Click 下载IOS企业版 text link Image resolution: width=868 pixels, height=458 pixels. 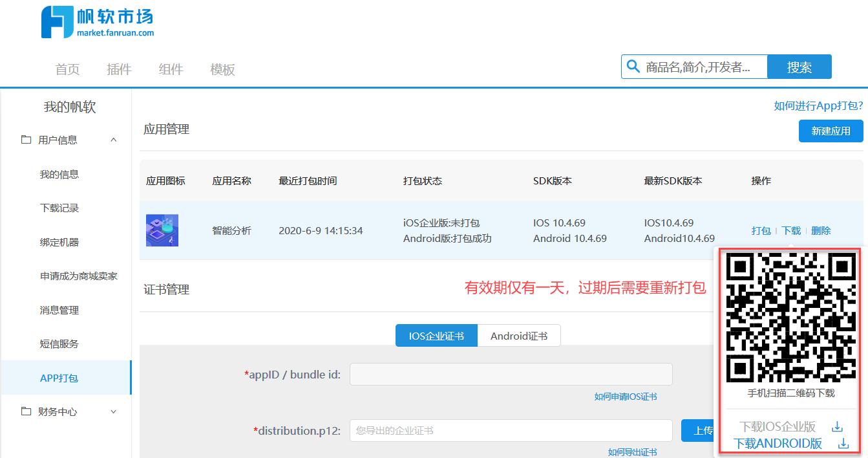click(778, 427)
